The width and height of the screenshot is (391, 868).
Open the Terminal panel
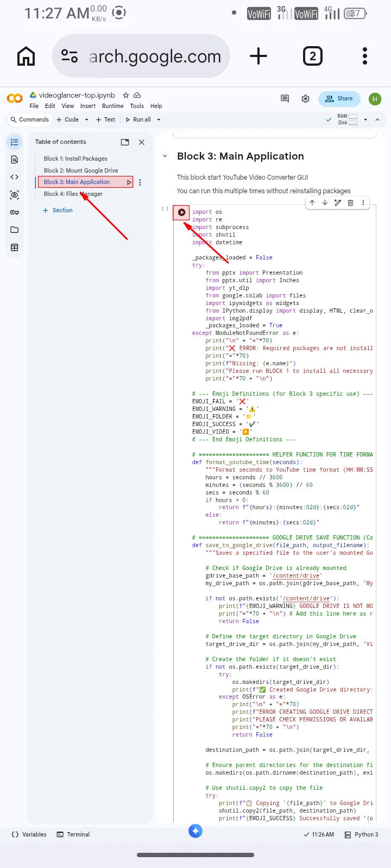[x=73, y=834]
